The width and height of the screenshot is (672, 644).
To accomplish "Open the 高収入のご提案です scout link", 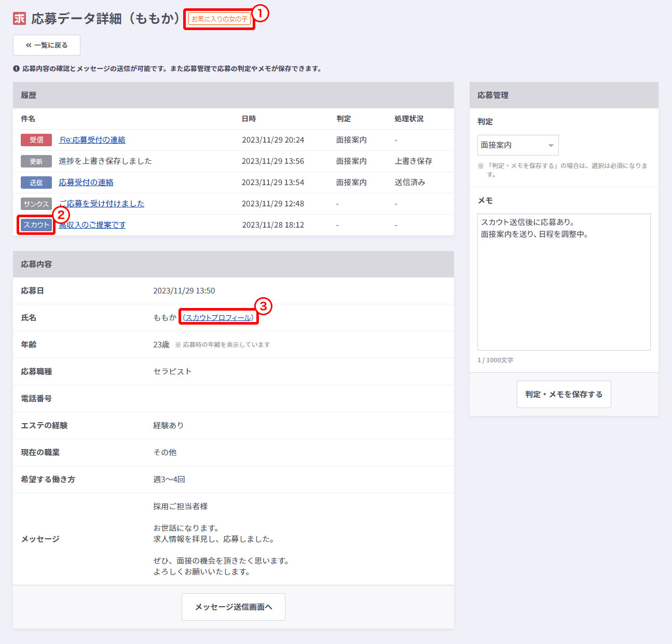I will point(92,225).
